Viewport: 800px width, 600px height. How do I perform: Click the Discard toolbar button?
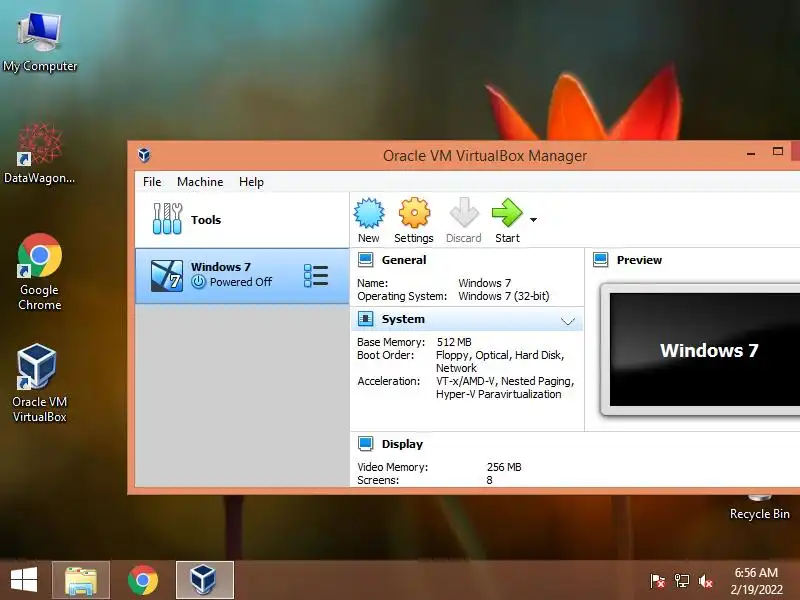click(x=464, y=221)
